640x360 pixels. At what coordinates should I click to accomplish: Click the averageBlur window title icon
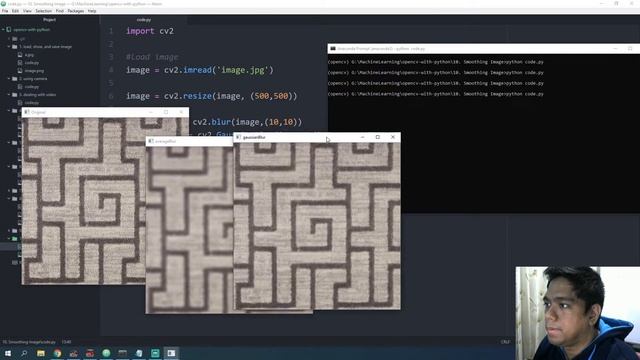coord(151,141)
